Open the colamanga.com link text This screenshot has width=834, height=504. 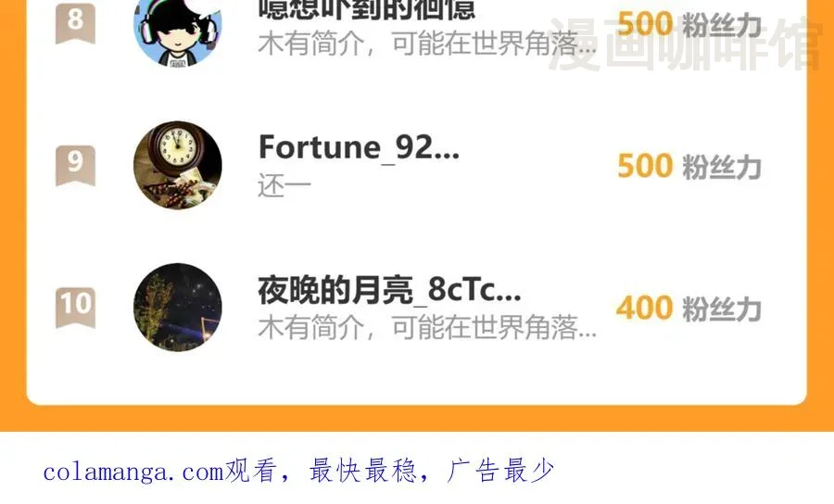pos(133,472)
